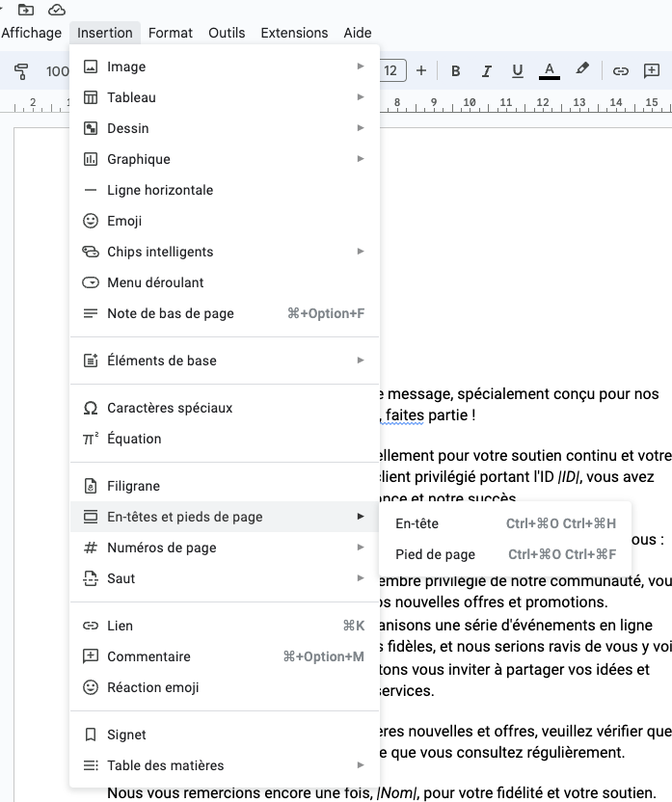Click the Réaction emoji icon

point(91,687)
